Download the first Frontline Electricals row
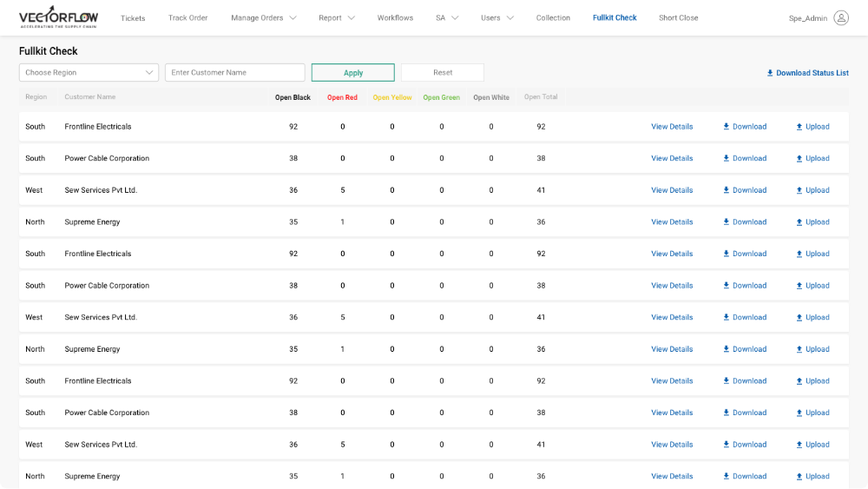 [744, 127]
